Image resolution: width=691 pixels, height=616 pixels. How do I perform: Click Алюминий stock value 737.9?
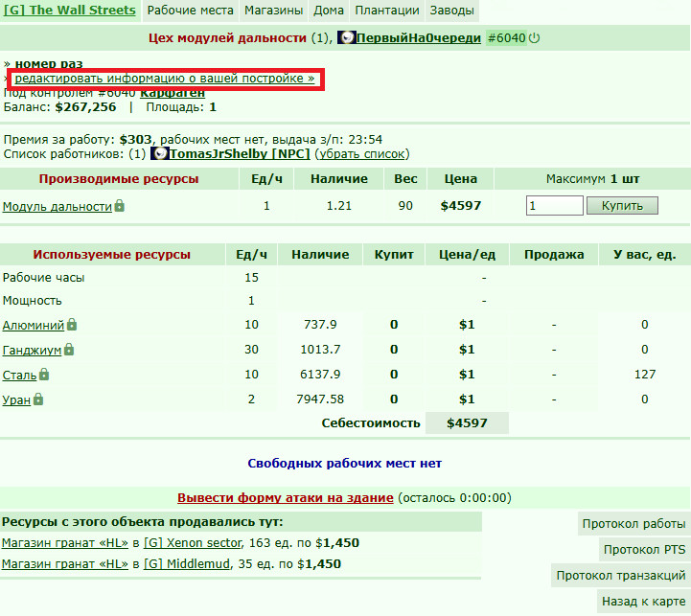pyautogui.click(x=320, y=325)
